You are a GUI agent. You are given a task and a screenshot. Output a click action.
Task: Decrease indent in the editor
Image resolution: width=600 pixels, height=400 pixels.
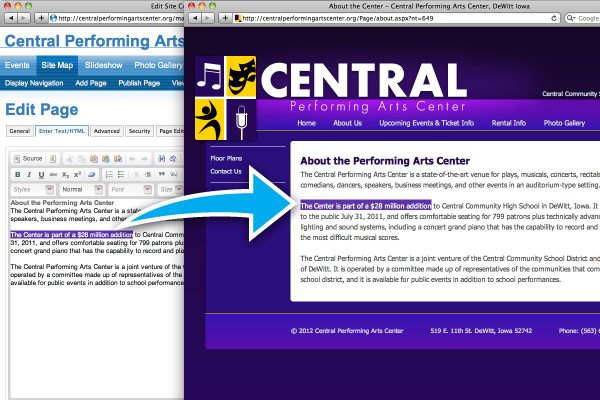(x=135, y=175)
